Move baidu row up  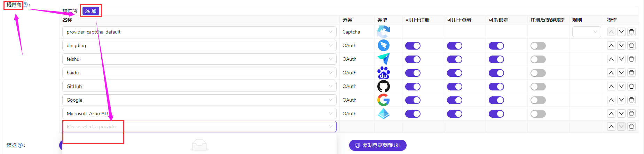tap(611, 73)
